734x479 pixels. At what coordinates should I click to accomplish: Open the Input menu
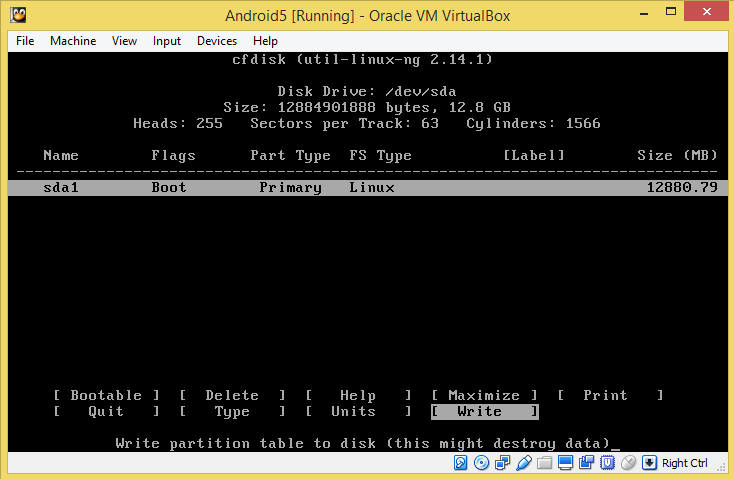point(167,41)
